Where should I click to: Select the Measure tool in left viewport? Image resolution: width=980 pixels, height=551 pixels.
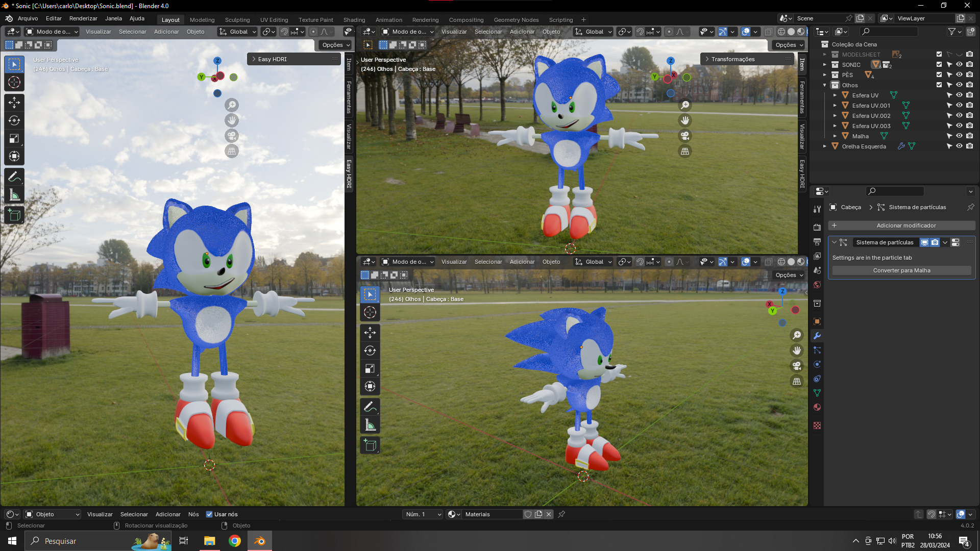(x=14, y=195)
